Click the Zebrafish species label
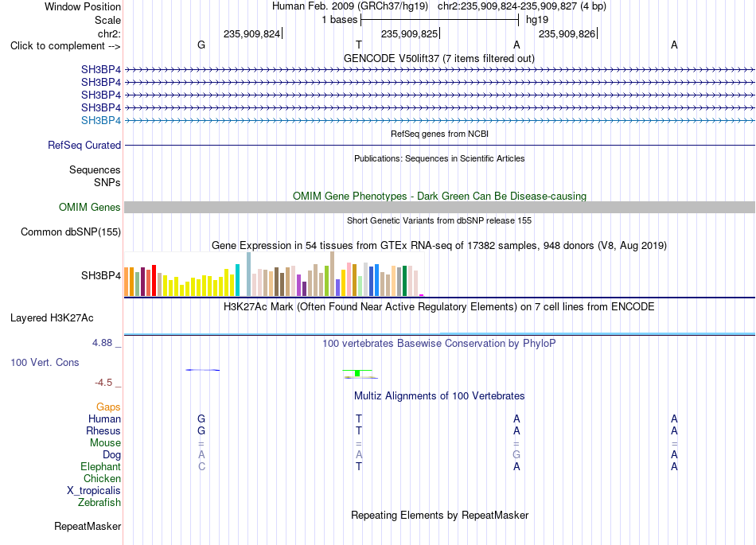Image resolution: width=756 pixels, height=545 pixels. [x=99, y=502]
